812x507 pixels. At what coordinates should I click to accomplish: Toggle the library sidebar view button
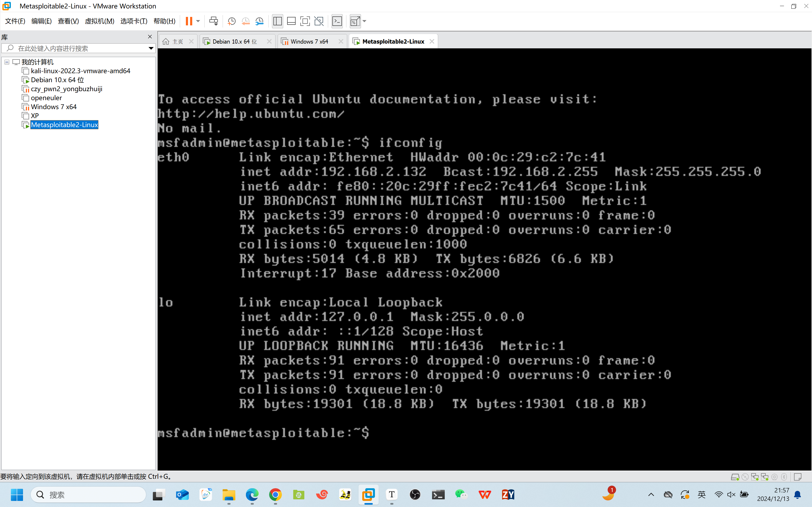coord(277,21)
